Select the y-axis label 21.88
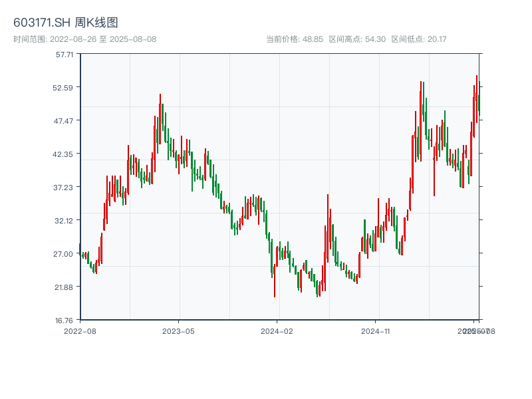This screenshot has width=532, height=399. (64, 287)
